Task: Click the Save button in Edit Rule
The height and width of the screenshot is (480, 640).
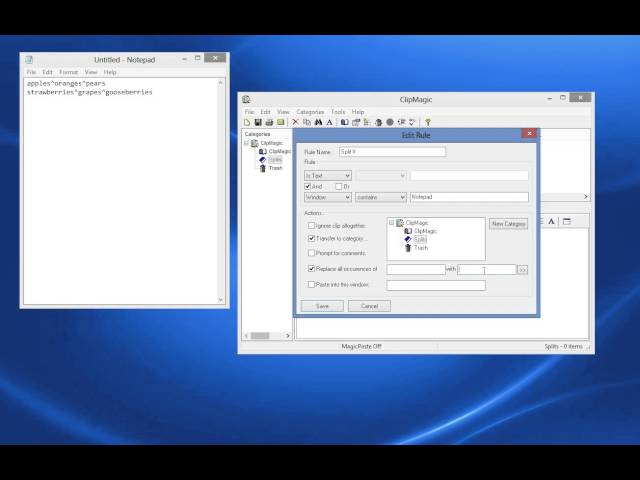Action: 322,306
